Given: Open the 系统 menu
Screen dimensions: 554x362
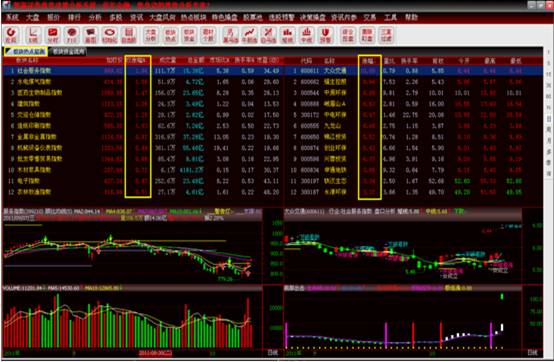Looking at the screenshot, I should click(12, 17).
